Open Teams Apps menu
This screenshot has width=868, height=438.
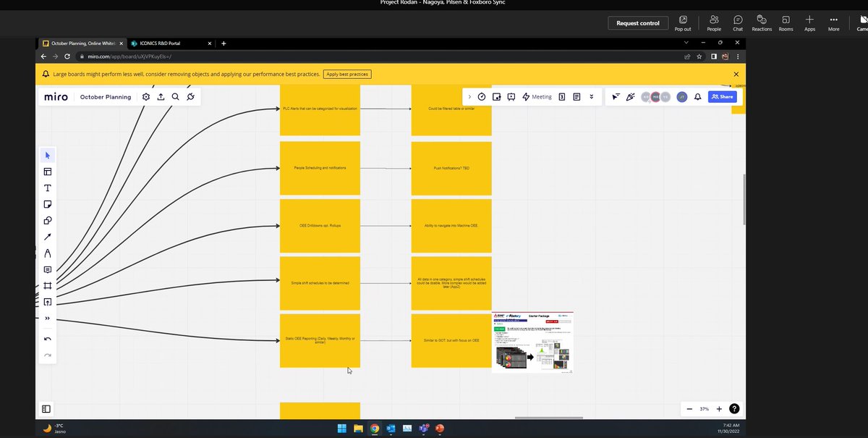pos(810,22)
